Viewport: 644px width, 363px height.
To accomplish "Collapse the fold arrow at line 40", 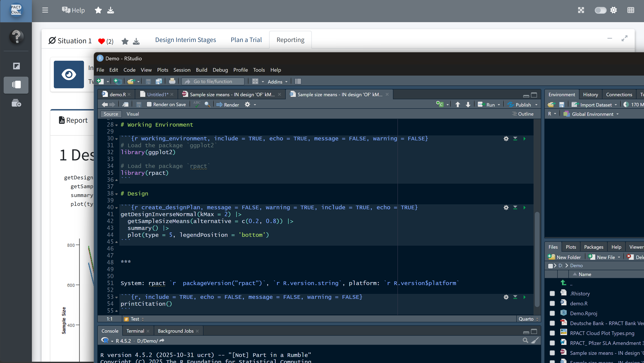I will tap(116, 208).
